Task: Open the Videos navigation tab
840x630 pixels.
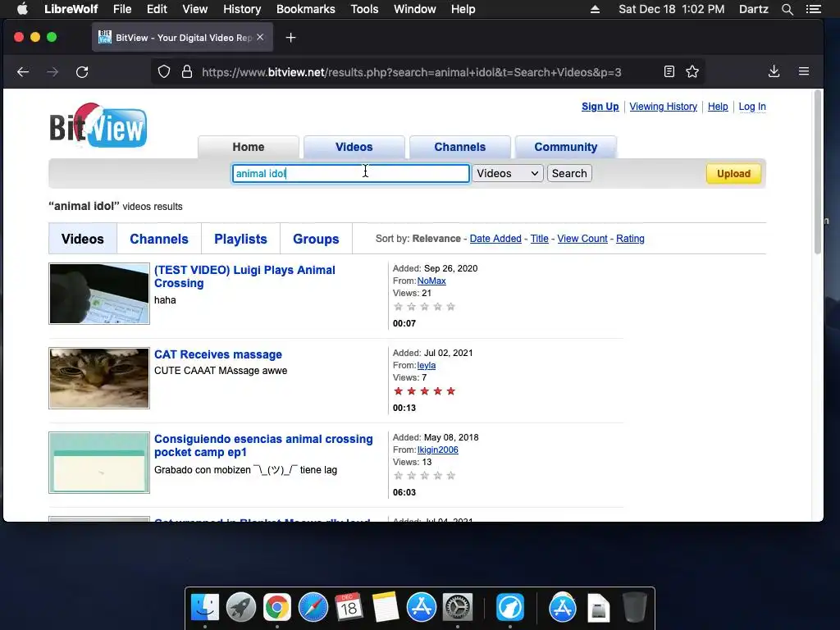Action: coord(354,147)
